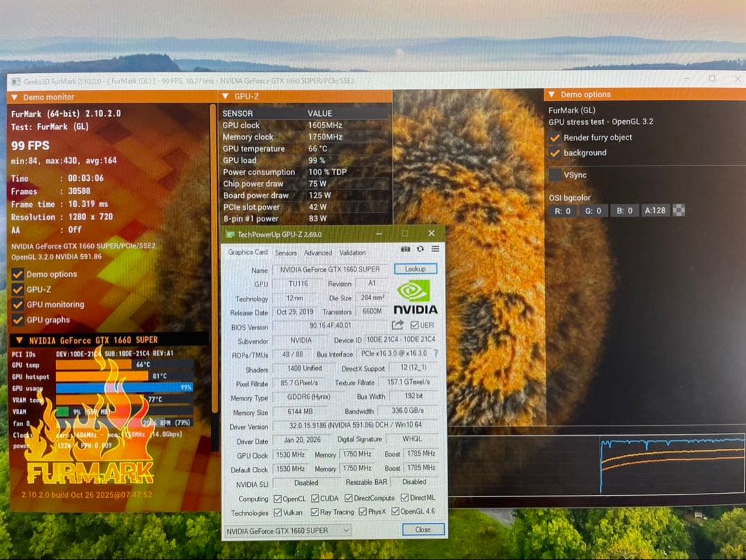This screenshot has width=746, height=560.
Task: Switch to the Graphics Card tab
Action: [248, 252]
